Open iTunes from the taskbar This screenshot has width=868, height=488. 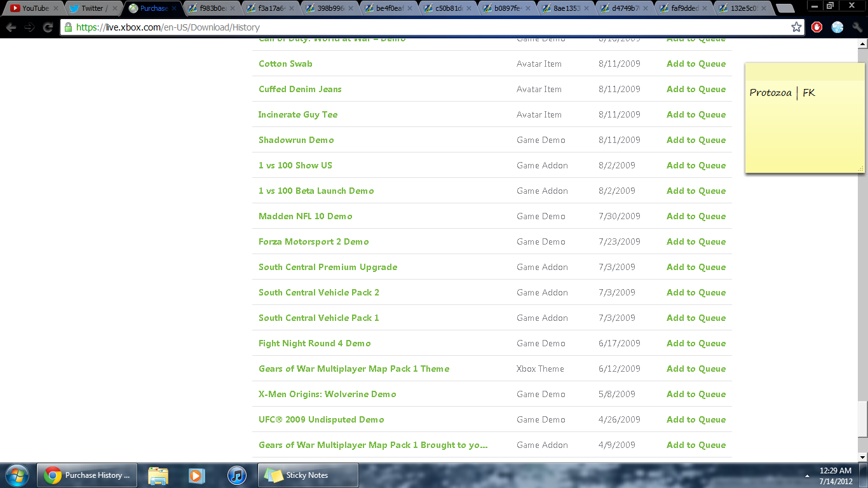[x=236, y=475]
